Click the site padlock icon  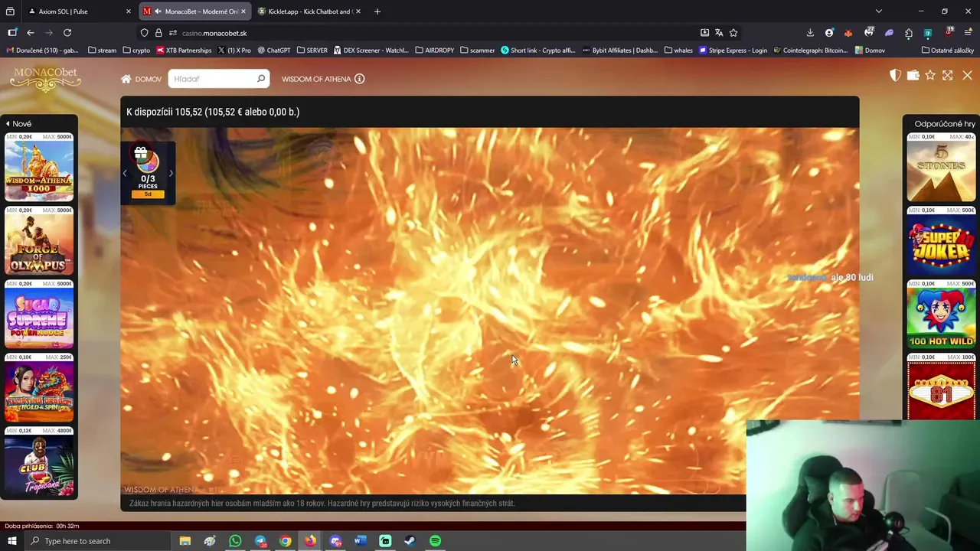point(158,33)
